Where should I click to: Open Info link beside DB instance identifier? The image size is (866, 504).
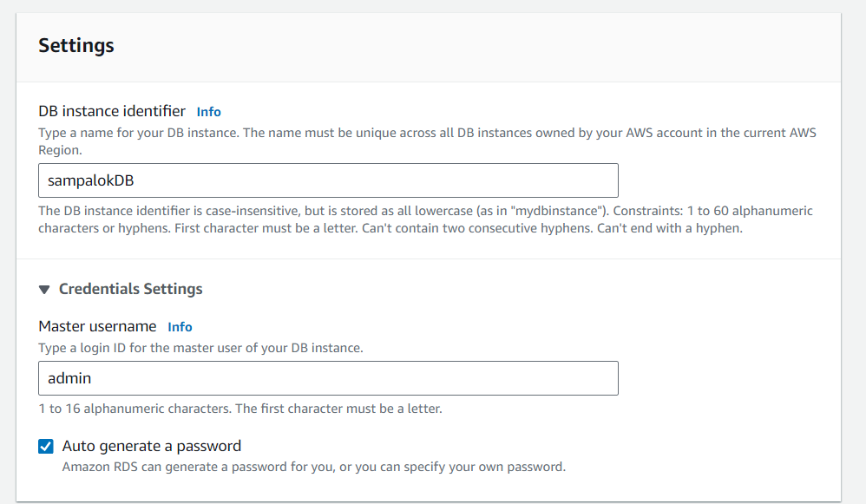pos(208,112)
